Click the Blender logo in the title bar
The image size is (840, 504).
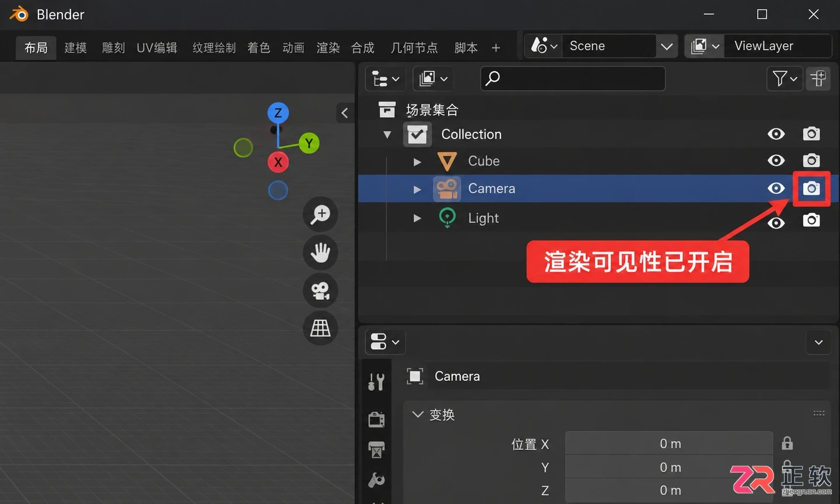[19, 14]
